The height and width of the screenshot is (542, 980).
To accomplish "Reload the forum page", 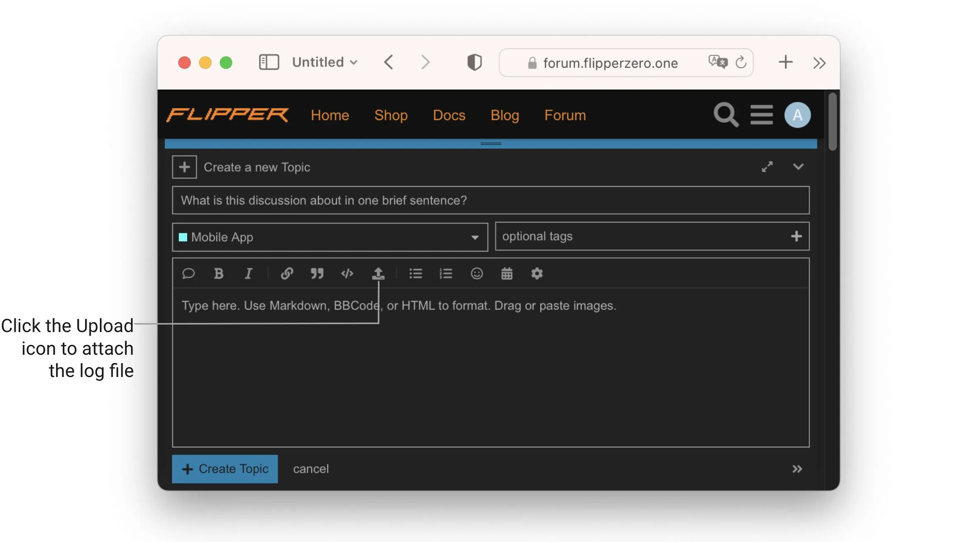I will (x=741, y=62).
